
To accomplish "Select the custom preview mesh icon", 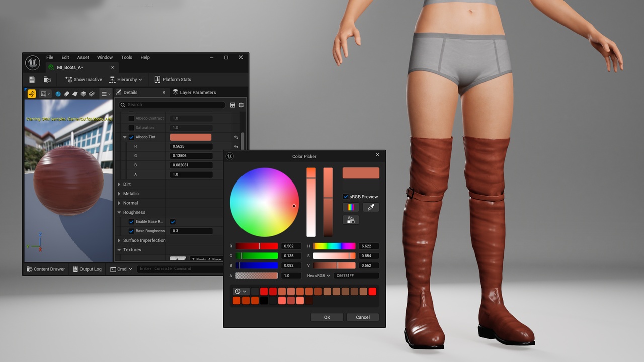I will tap(92, 94).
